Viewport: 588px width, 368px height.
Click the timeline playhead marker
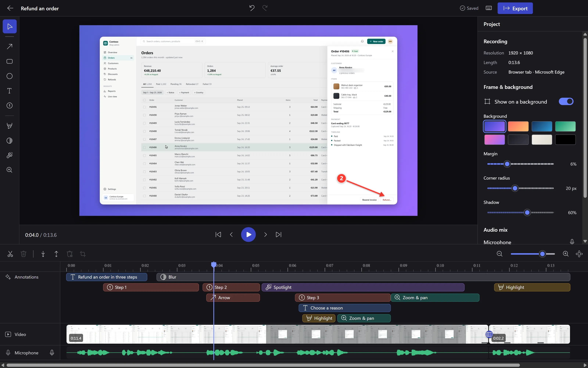click(x=214, y=265)
